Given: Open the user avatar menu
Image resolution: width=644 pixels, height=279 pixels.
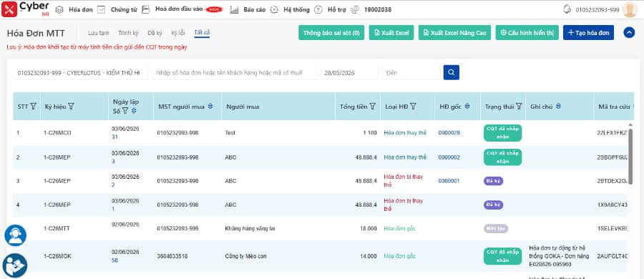Looking at the screenshot, I should pos(630,9).
